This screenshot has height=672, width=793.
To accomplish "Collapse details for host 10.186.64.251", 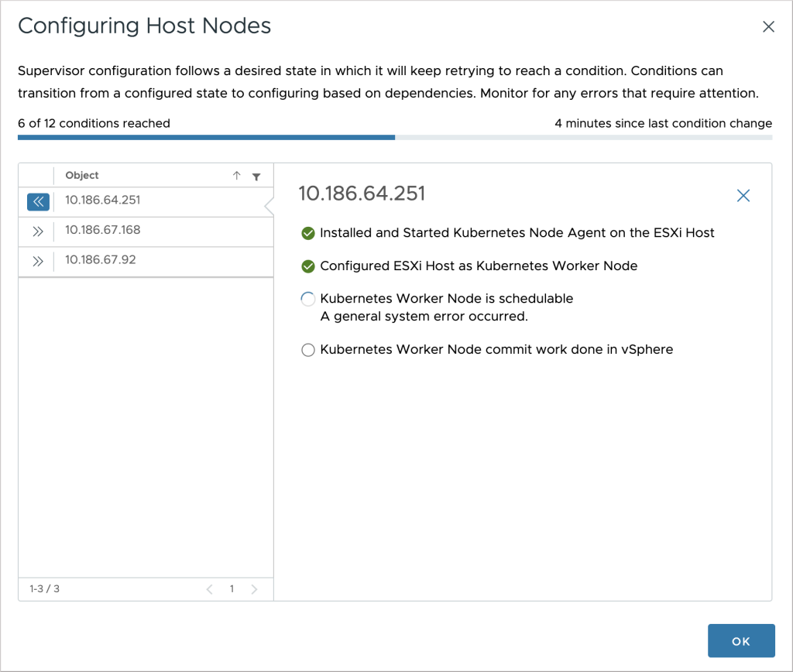I will click(38, 202).
